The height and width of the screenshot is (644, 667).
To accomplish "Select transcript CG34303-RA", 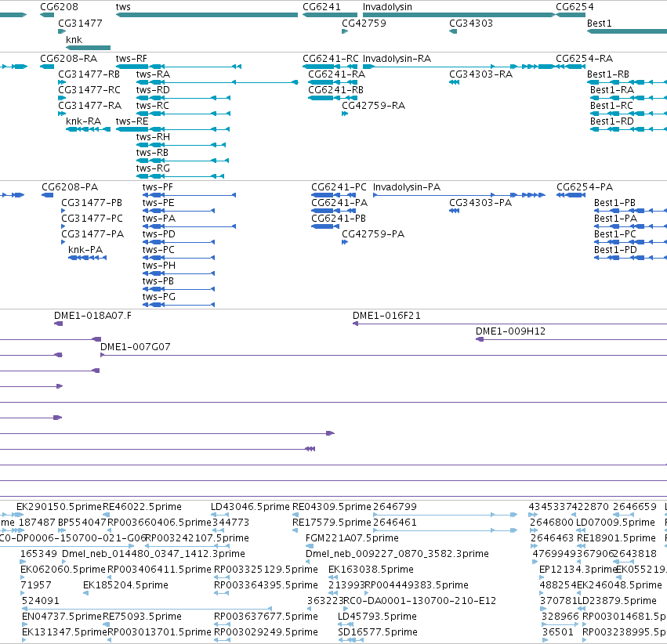I will click(455, 82).
